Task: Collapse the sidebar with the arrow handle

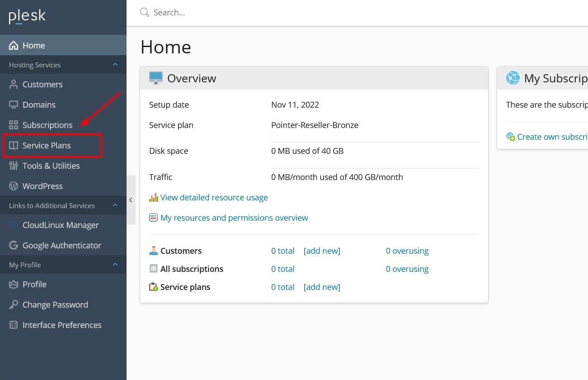Action: [x=131, y=200]
